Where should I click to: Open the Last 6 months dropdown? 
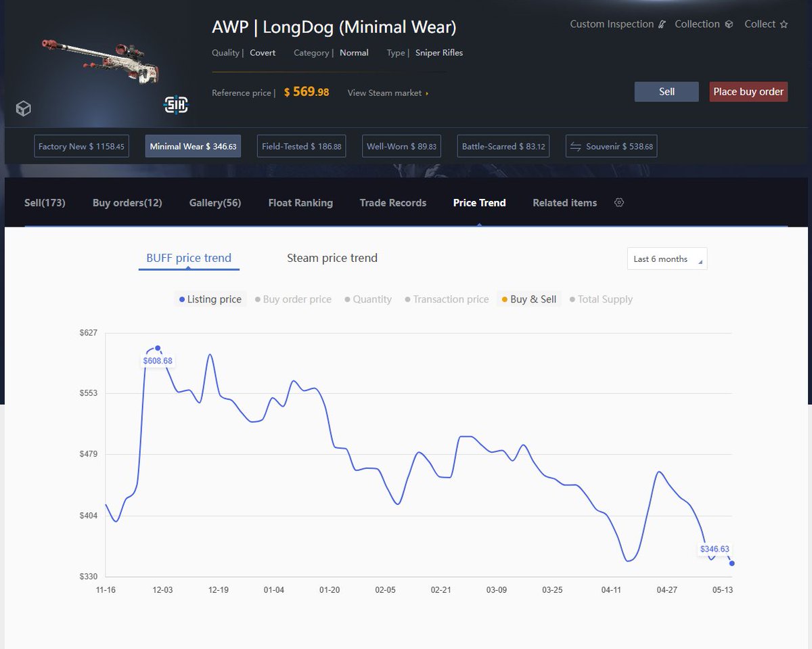[667, 259]
